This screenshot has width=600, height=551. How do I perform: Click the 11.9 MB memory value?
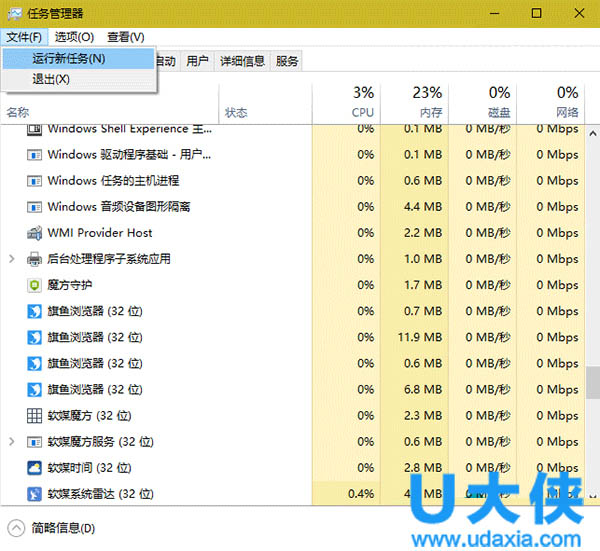click(420, 337)
